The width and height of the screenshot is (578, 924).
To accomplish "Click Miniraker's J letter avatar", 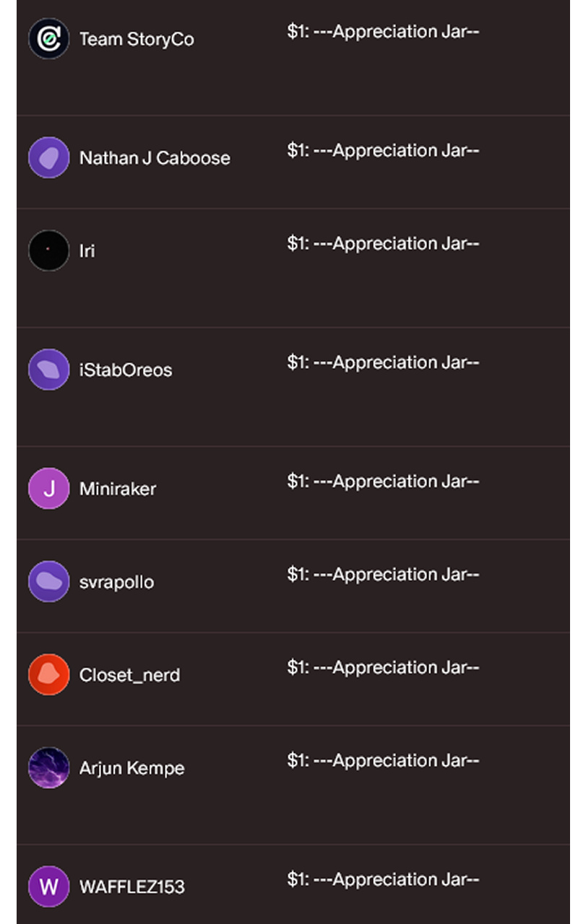I will click(x=48, y=489).
